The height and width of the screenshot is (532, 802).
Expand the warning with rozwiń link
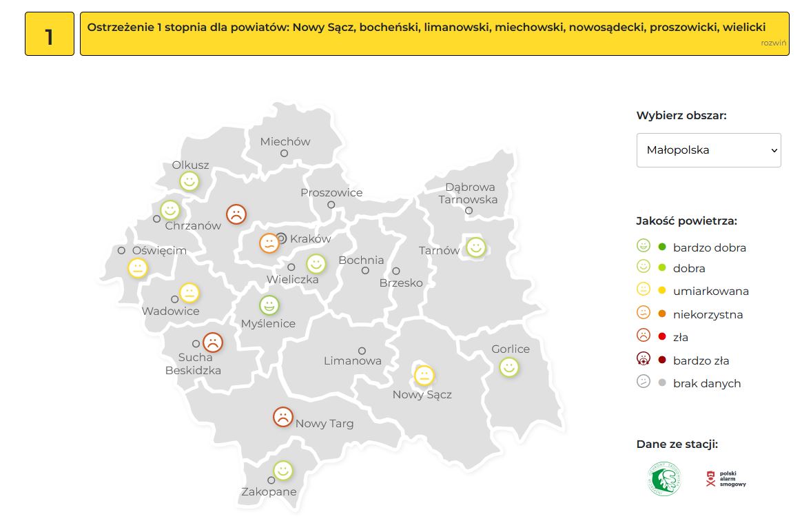point(773,43)
